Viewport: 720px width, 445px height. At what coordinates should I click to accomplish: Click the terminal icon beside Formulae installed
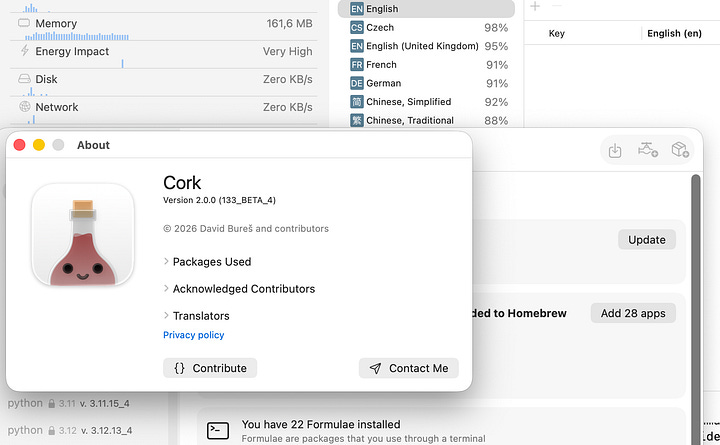point(218,431)
